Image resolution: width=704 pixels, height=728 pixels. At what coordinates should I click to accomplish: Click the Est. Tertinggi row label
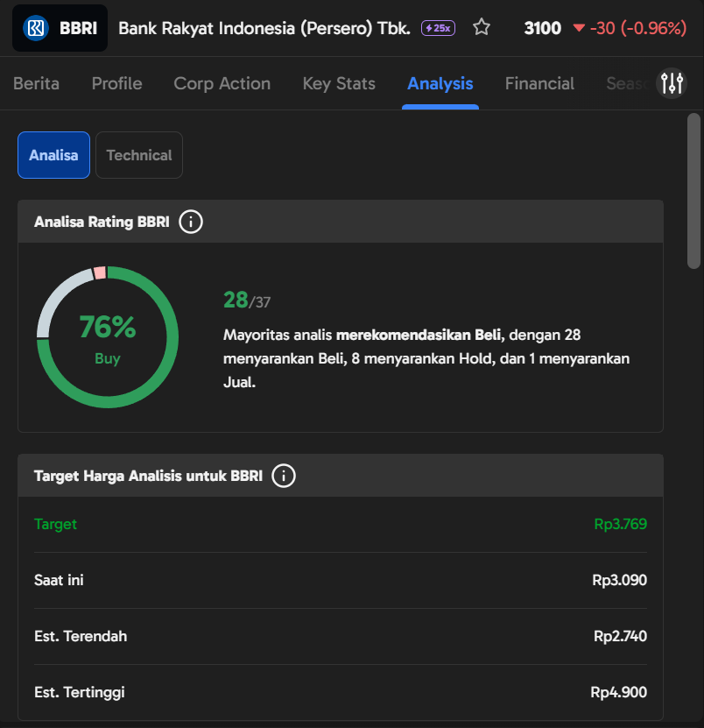tap(80, 692)
